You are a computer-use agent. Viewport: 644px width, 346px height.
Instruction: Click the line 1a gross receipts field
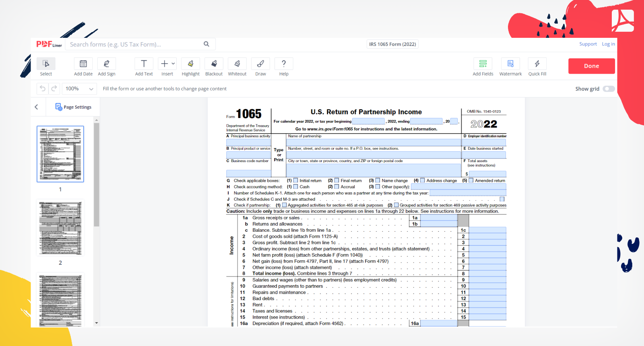coord(439,218)
